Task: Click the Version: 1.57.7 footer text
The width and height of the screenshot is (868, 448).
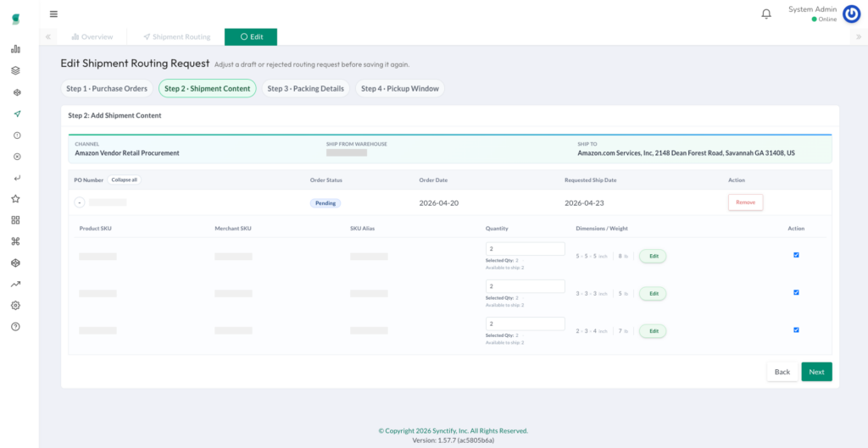Action: pos(453,440)
